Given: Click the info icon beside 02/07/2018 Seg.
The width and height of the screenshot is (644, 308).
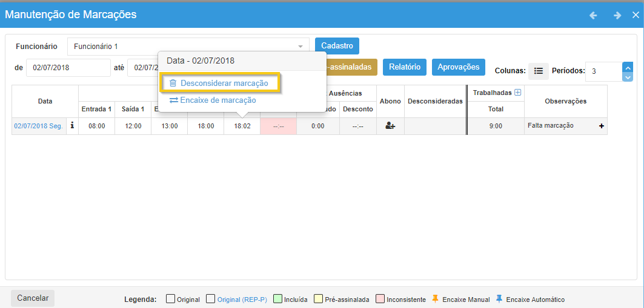Looking at the screenshot, I should click(72, 126).
